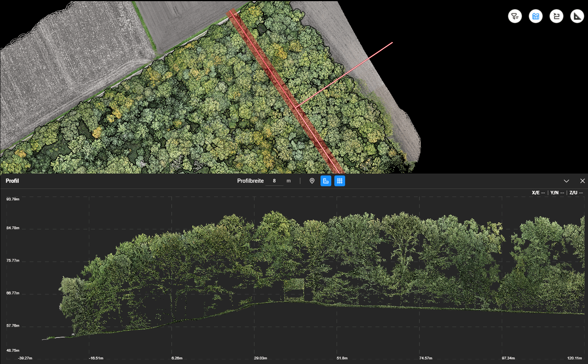Click the -39.27m distance axis label
The width and height of the screenshot is (588, 364).
click(25, 358)
